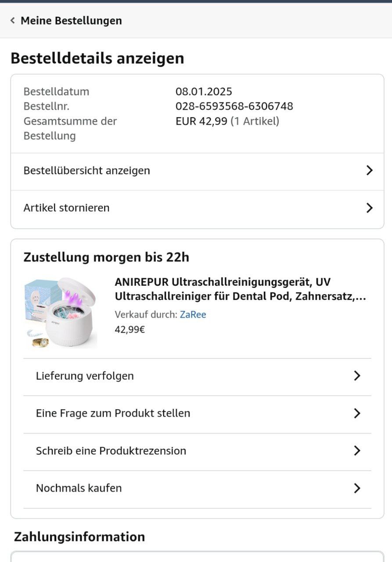Click chevron on Produktrezension row
Screen dimensions: 392x562
(x=357, y=451)
